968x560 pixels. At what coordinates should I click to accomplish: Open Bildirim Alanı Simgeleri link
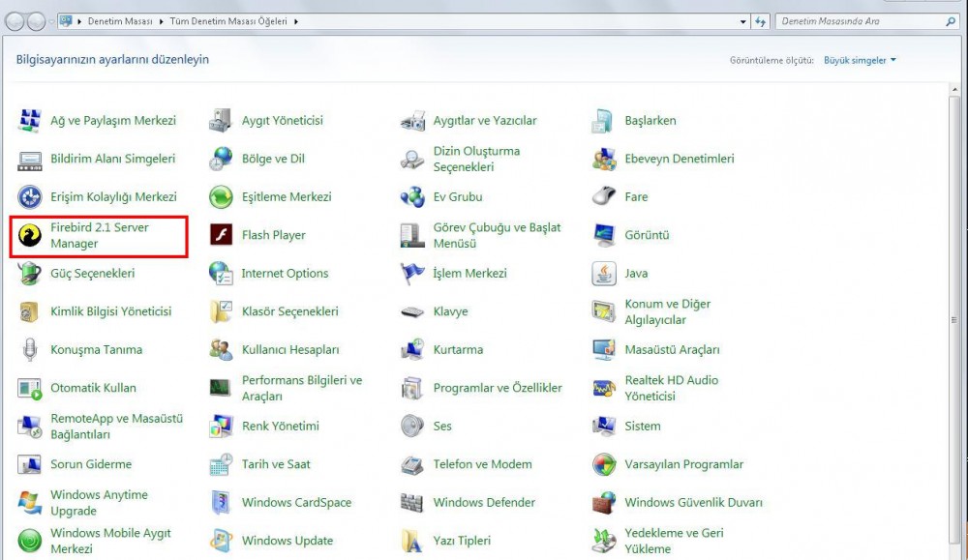tap(113, 159)
